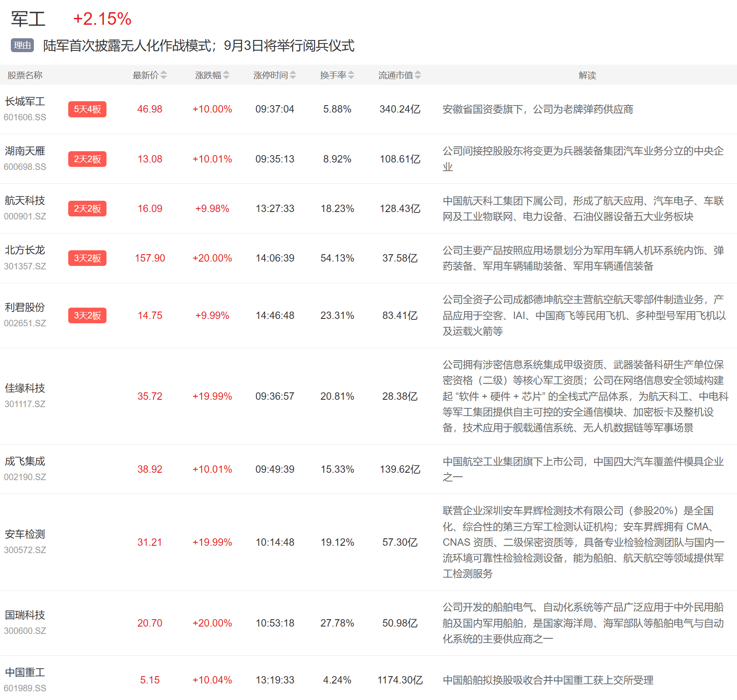Open stock 长城军工
Image resolution: width=737 pixels, height=700 pixels.
click(25, 102)
